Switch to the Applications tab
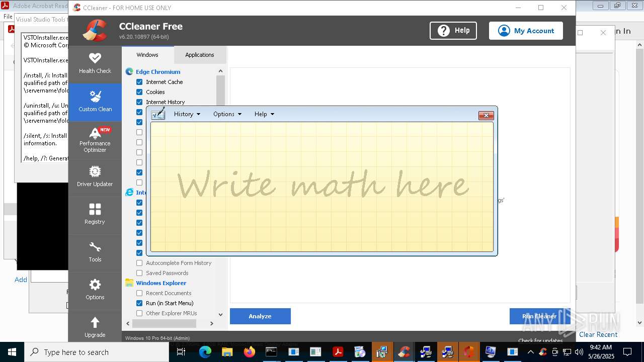 (x=200, y=55)
